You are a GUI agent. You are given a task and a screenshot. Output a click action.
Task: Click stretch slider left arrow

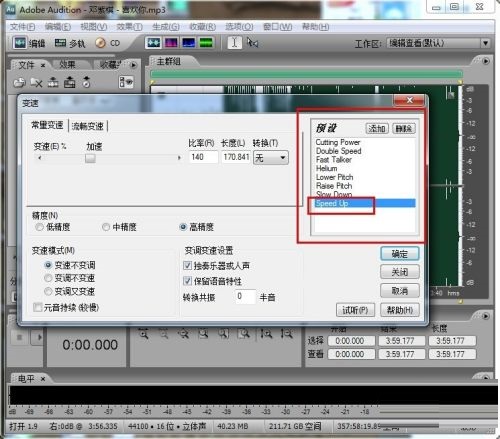[40, 158]
